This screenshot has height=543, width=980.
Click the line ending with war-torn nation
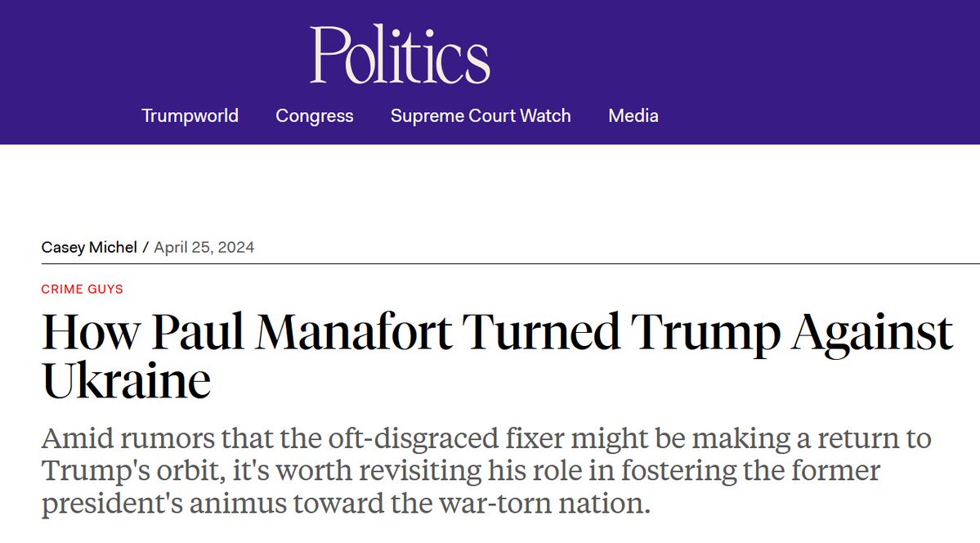(347, 503)
